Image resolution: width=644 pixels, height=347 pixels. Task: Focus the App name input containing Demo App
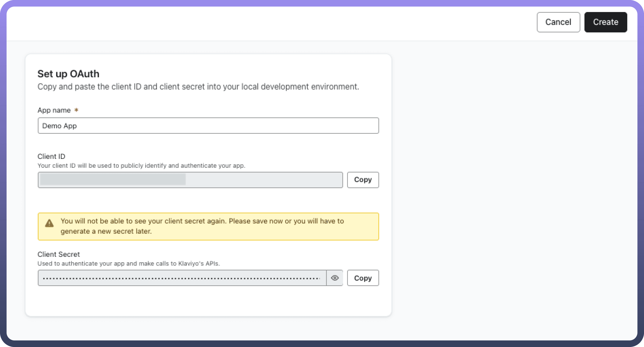tap(208, 126)
